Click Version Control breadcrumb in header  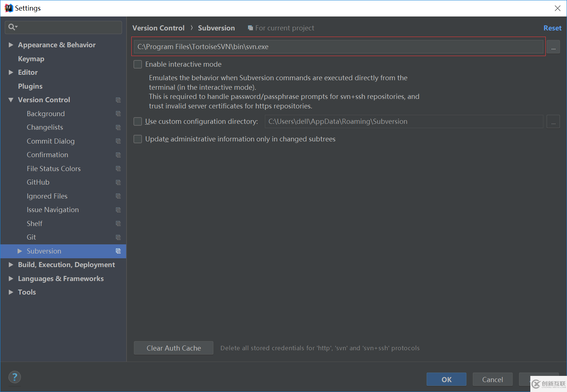point(158,28)
